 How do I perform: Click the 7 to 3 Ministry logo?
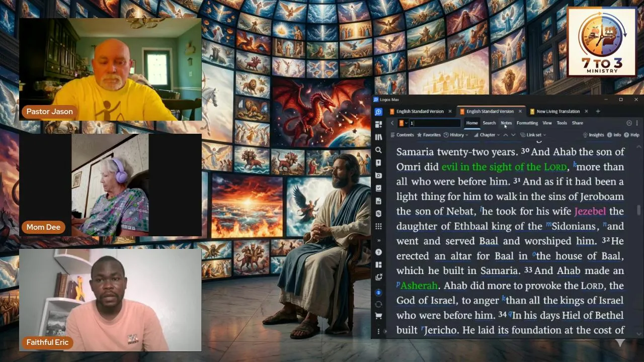click(x=602, y=42)
